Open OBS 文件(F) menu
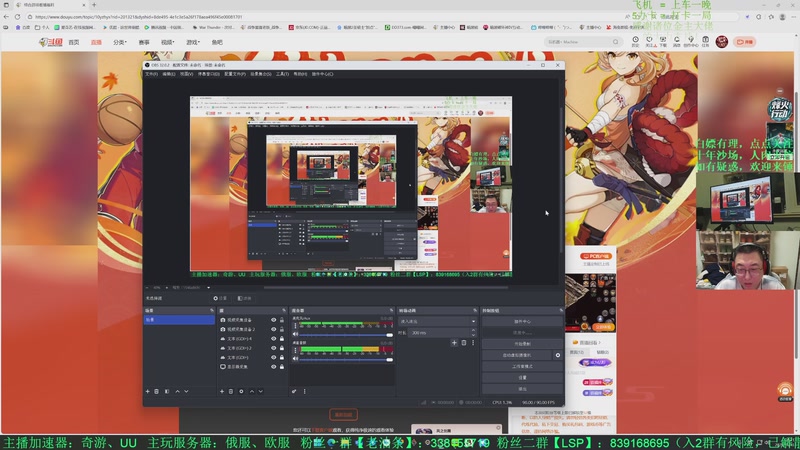 (152, 74)
